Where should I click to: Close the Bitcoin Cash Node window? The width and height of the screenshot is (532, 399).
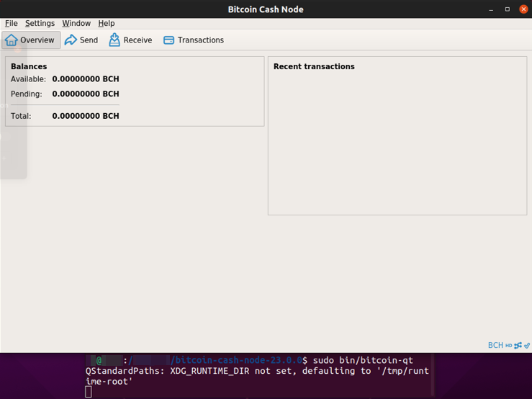pos(523,9)
